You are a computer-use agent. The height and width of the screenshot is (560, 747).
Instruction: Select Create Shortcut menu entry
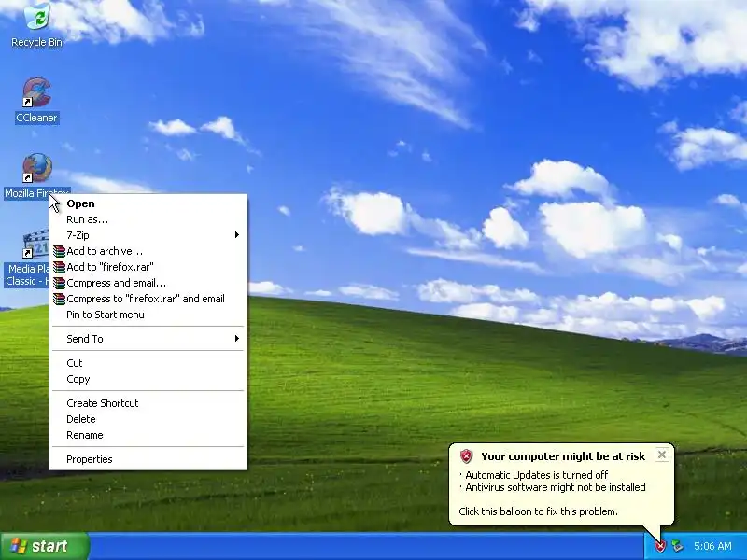point(148,403)
